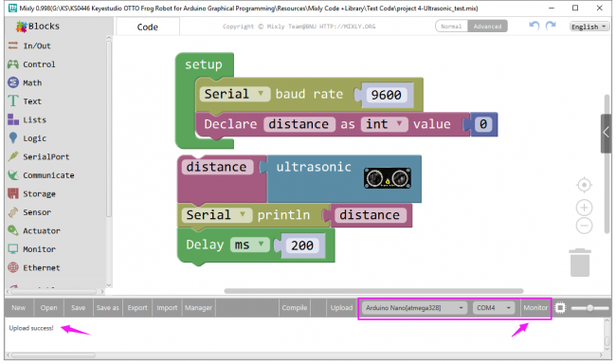Open the Storage category icon

click(13, 193)
